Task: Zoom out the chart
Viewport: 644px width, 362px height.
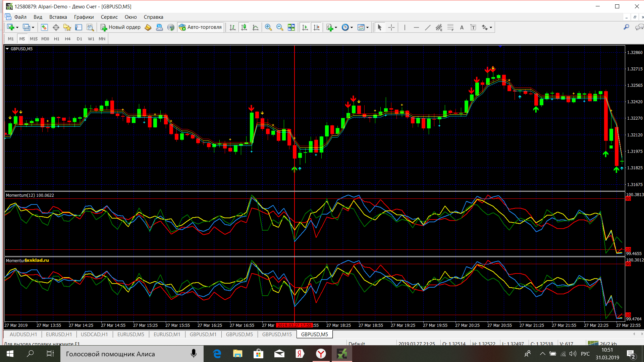Action: point(280,27)
